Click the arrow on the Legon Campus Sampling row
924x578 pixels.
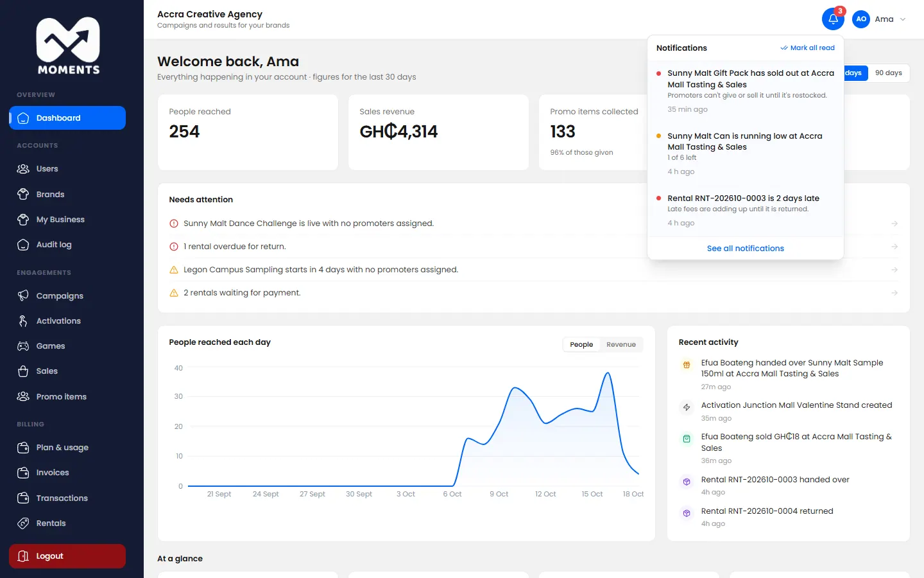(x=894, y=270)
